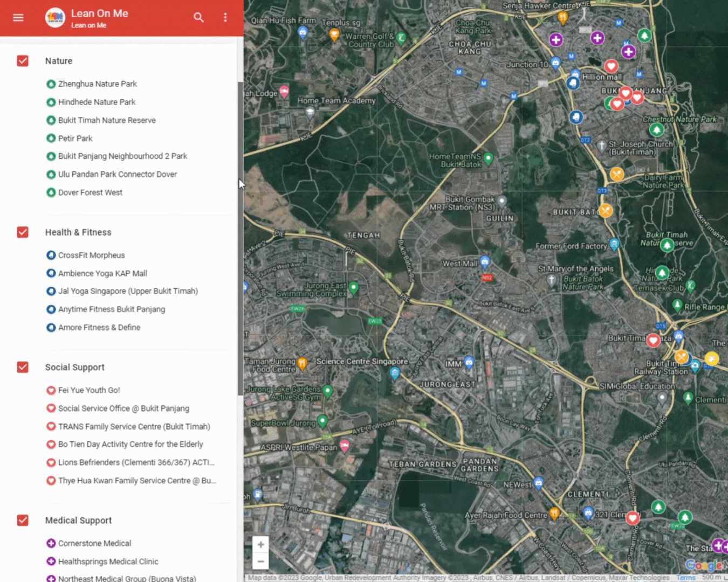
Task: Uncheck the Health & Fitness layer checkbox
Action: point(23,232)
